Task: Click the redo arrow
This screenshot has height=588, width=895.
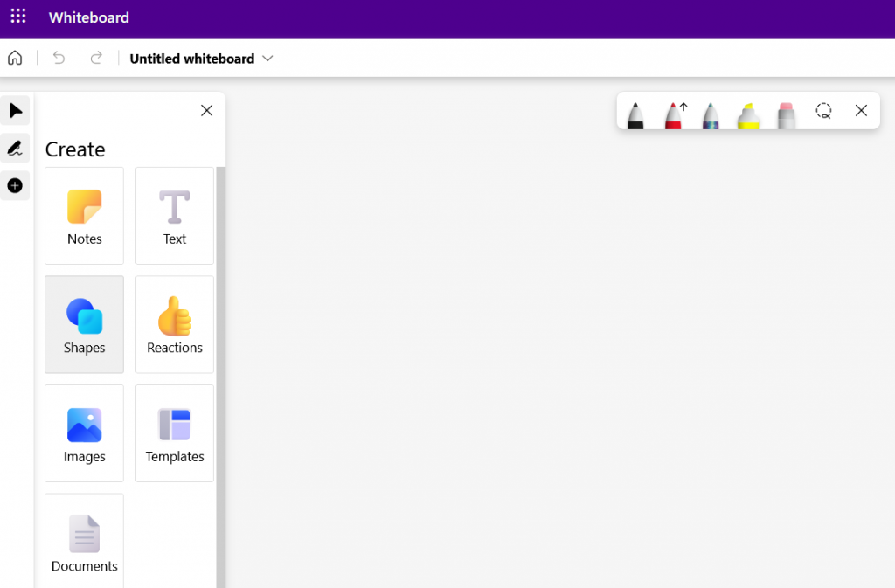Action: 96,59
